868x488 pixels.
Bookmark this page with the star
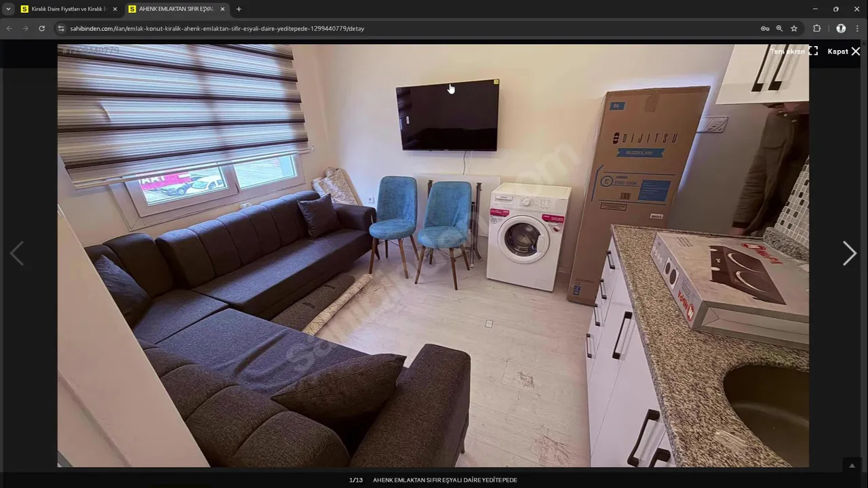pos(794,28)
